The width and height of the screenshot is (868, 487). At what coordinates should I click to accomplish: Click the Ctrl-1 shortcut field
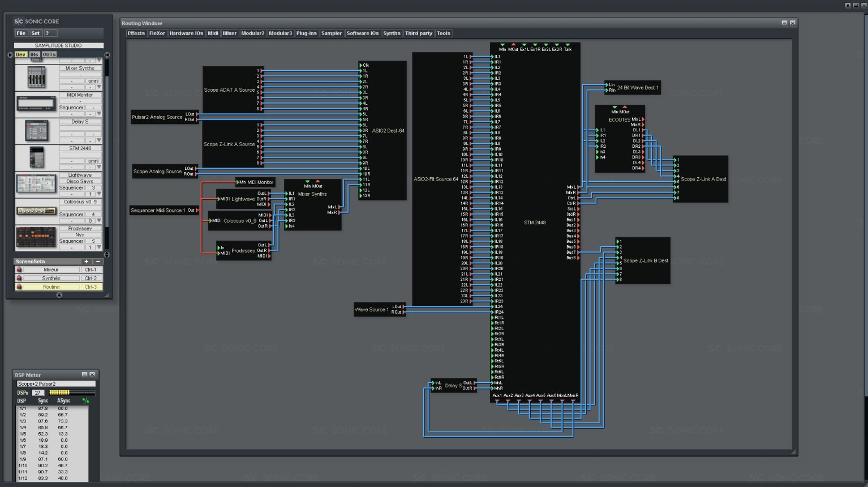[91, 270]
